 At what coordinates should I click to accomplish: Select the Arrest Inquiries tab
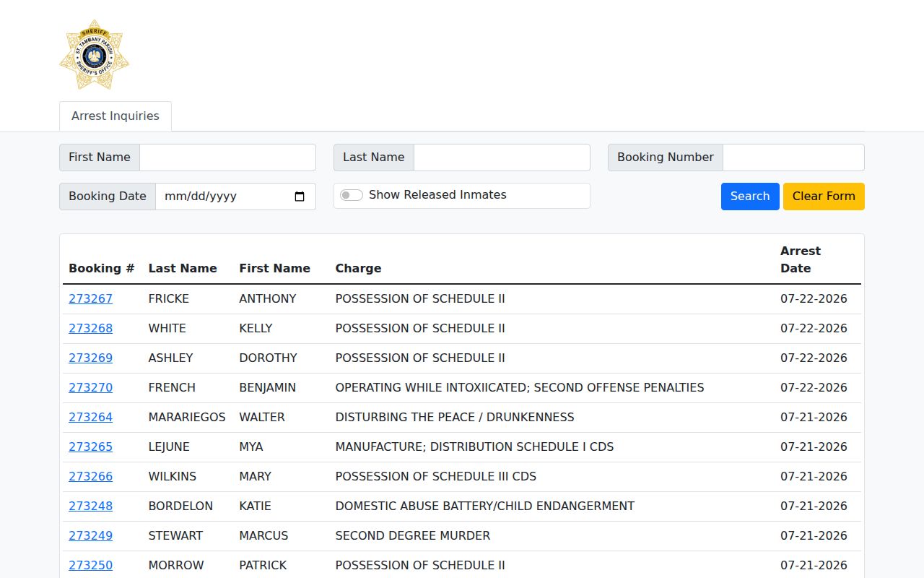(x=115, y=116)
